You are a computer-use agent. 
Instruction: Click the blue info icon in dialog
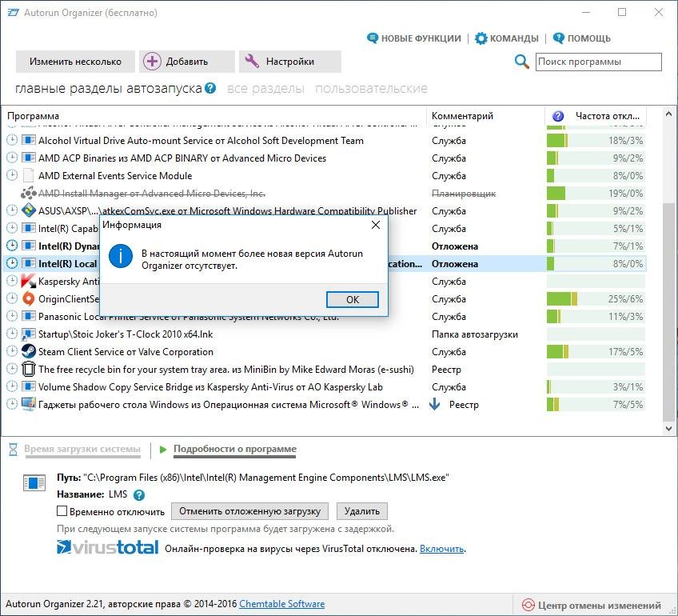coord(120,256)
